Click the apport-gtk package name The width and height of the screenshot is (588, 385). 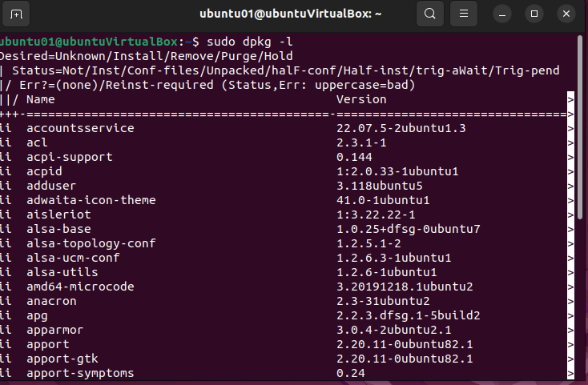(x=62, y=359)
